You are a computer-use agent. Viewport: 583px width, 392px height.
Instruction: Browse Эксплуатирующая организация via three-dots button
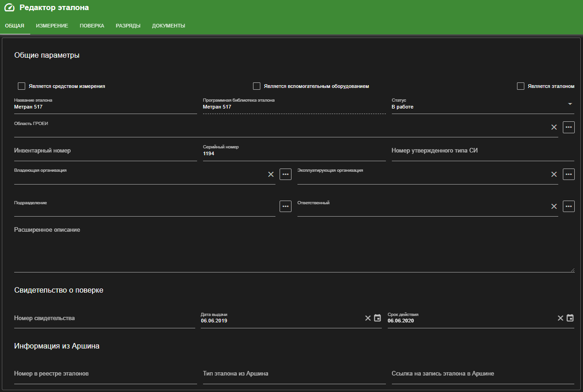(x=569, y=174)
